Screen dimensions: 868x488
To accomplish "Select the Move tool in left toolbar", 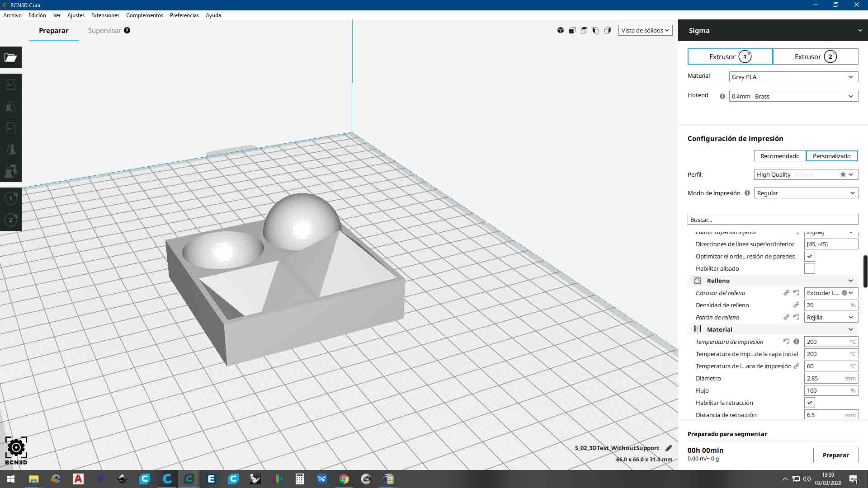I will coord(11,84).
